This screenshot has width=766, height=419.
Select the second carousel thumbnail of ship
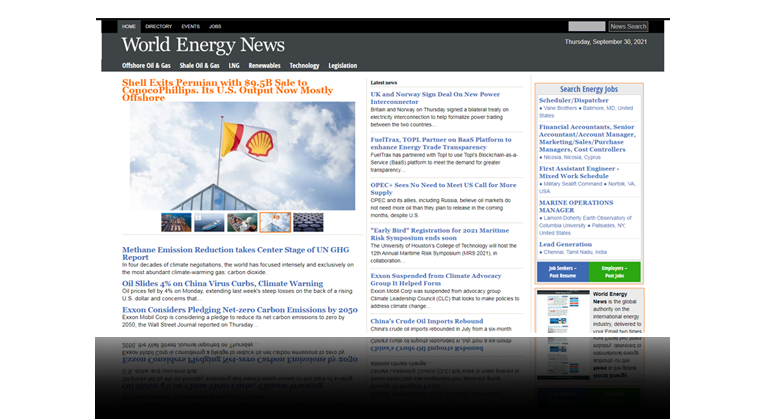(x=209, y=222)
